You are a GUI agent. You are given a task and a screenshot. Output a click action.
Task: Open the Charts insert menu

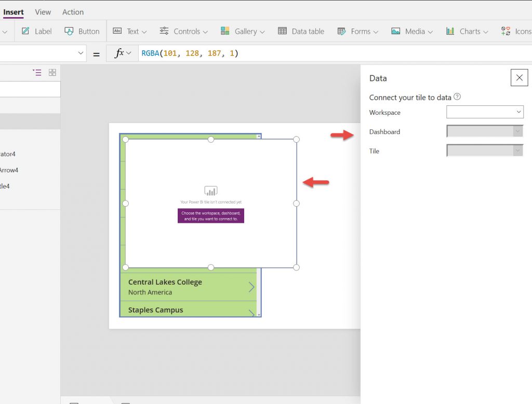pos(467,31)
